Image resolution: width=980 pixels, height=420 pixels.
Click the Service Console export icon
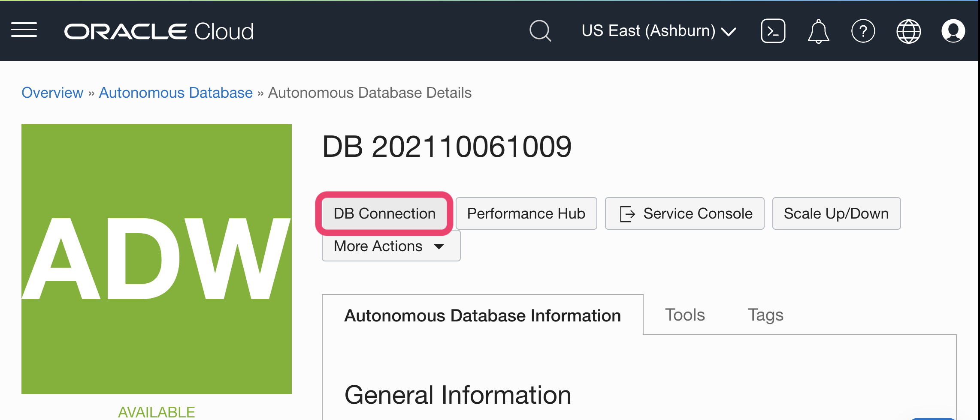[627, 213]
